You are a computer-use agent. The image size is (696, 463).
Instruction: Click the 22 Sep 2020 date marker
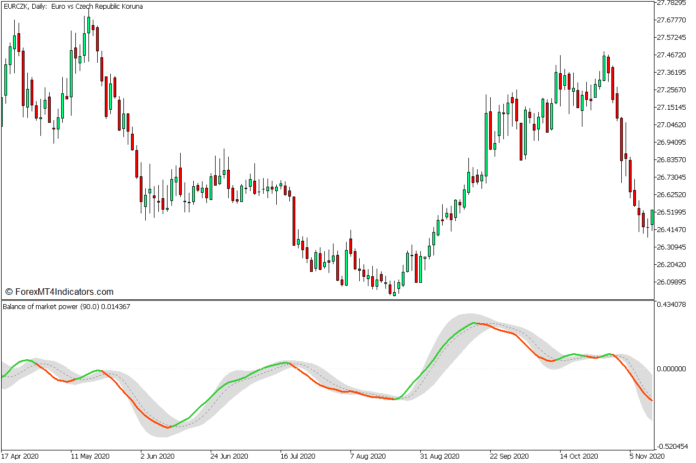[510, 456]
